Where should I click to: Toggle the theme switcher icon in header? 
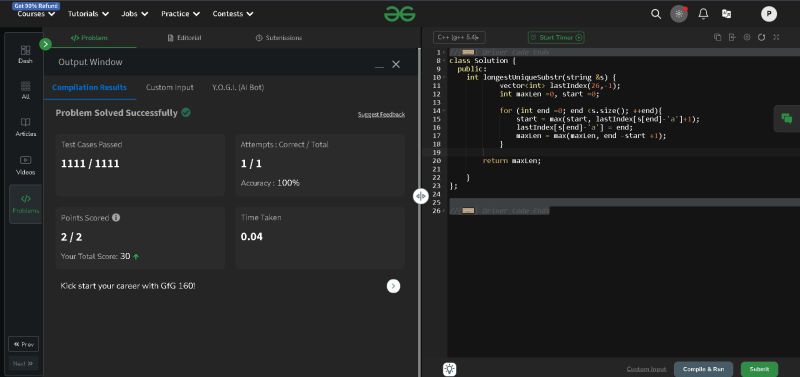coord(679,14)
